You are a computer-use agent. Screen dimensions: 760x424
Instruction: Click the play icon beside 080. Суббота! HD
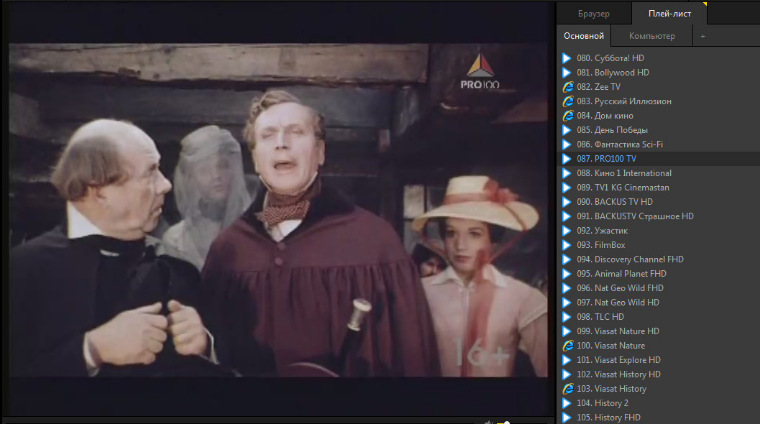[x=567, y=58]
